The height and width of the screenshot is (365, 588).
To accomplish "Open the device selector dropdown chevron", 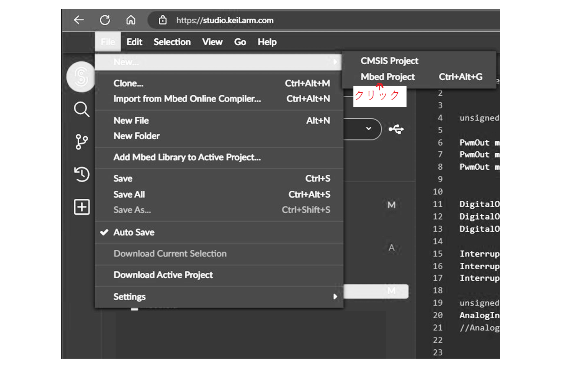I will (x=369, y=129).
